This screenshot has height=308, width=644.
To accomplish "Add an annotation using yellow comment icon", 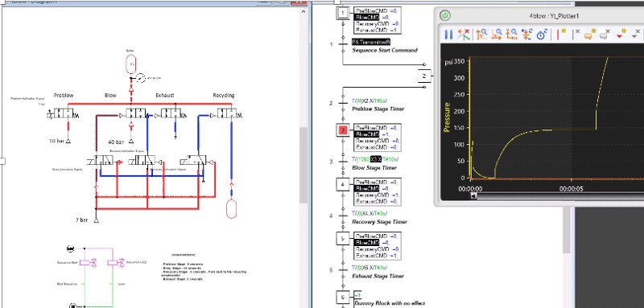I will [x=590, y=35].
